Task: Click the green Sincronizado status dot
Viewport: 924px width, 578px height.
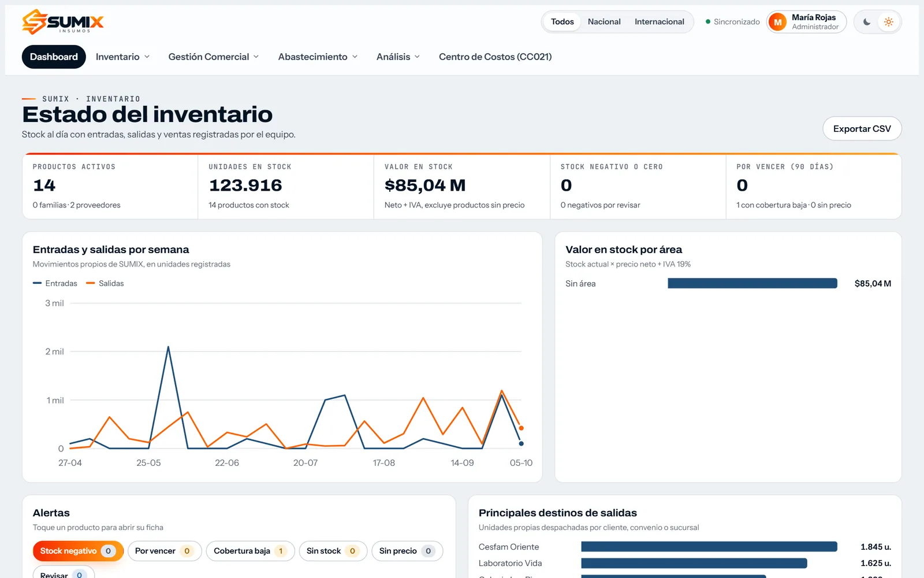Action: tap(708, 22)
